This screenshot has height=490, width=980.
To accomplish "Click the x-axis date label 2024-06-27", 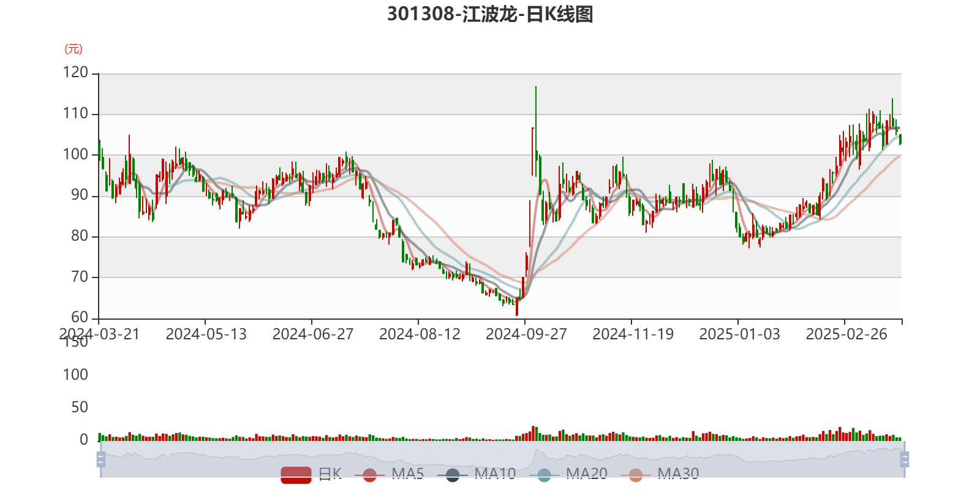I will [313, 334].
